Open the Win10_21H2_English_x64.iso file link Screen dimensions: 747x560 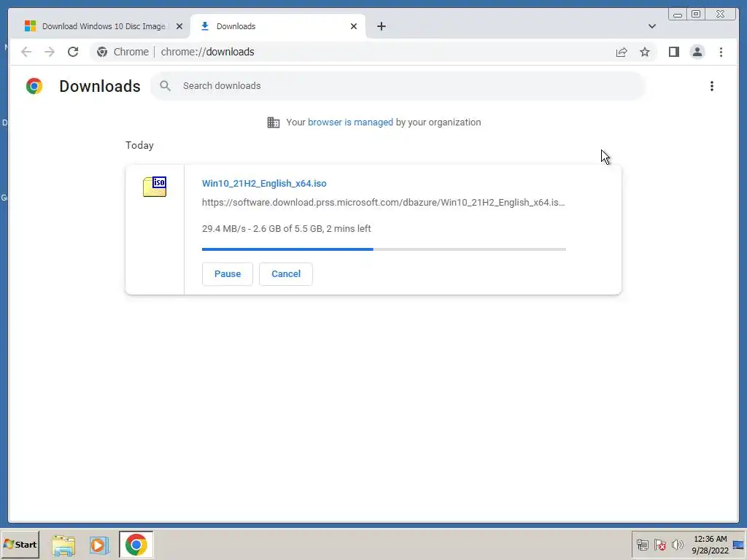264,183
